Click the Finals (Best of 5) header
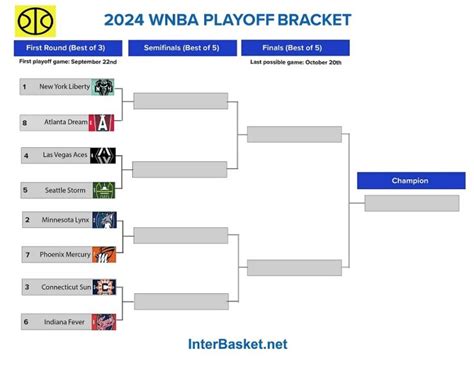474x366 pixels. 295,48
